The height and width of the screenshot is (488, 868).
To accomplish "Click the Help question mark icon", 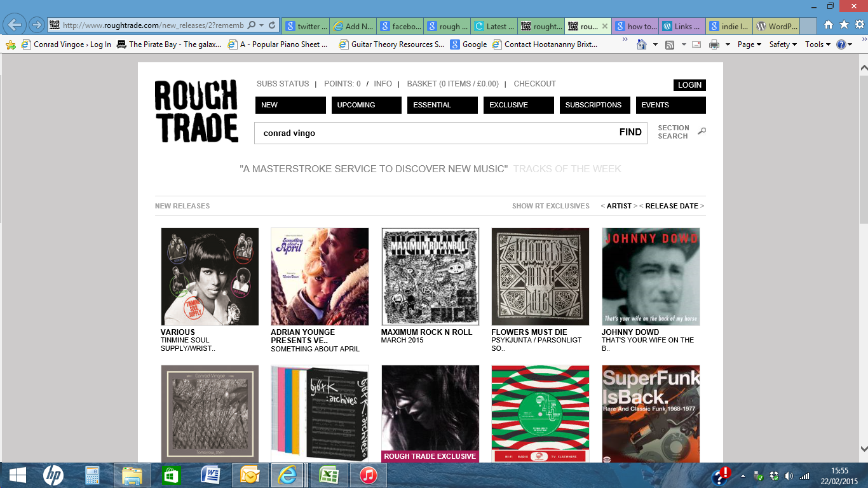I will tap(841, 44).
